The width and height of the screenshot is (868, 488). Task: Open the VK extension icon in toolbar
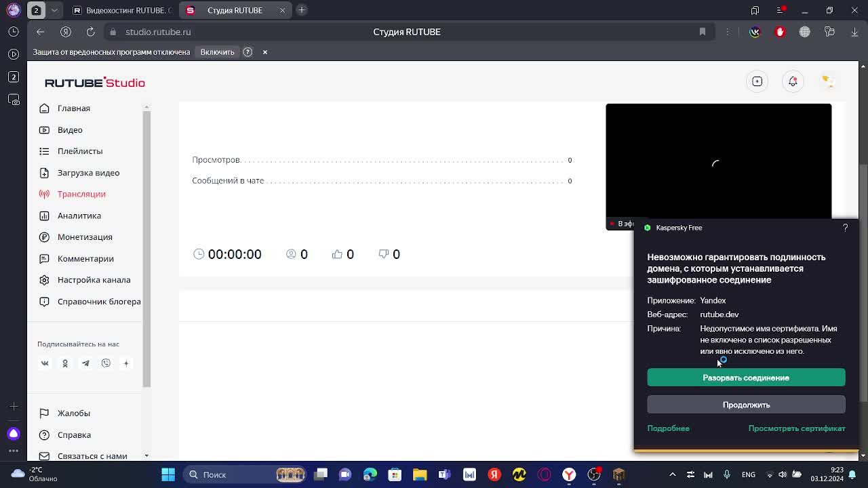[755, 32]
